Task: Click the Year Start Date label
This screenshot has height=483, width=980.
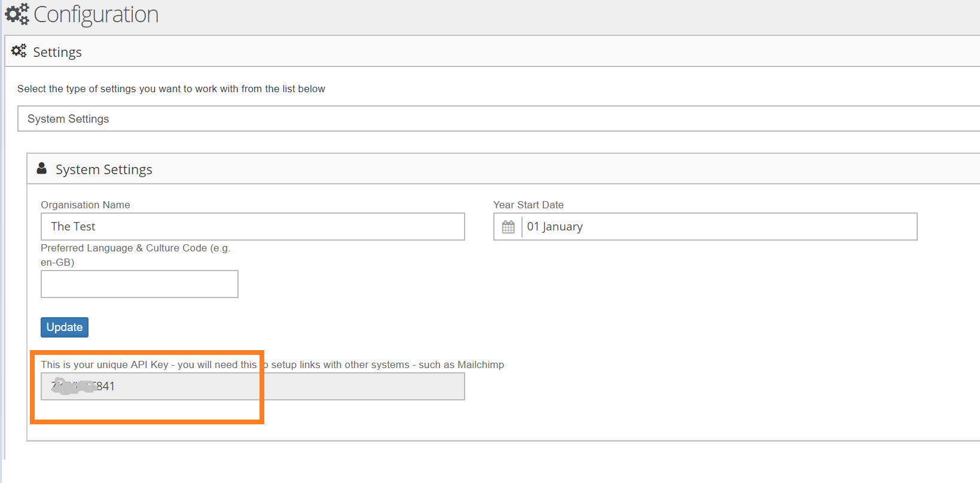Action: [x=529, y=205]
